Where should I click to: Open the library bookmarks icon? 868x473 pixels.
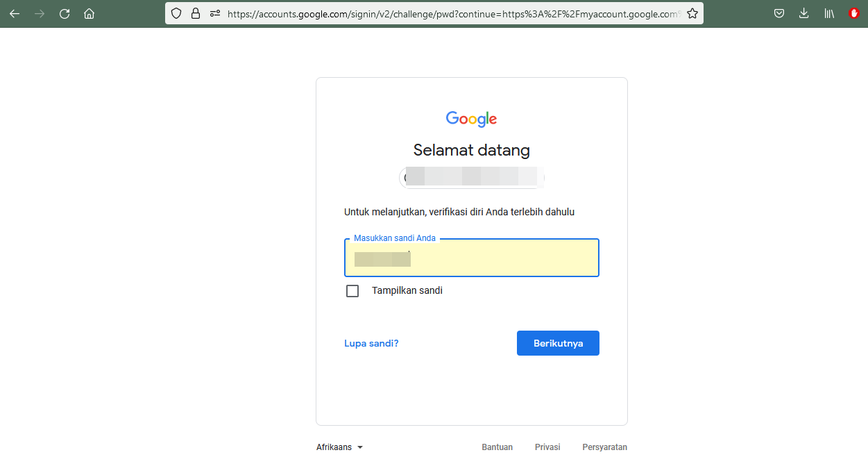[x=828, y=13]
